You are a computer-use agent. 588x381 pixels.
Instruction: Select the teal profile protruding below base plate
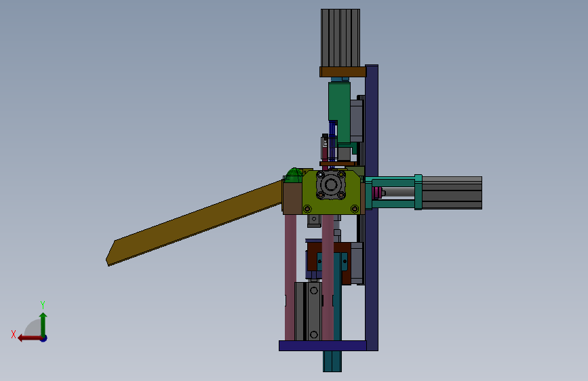(332, 361)
